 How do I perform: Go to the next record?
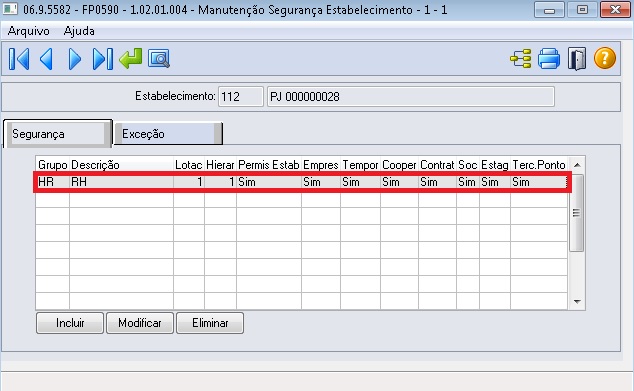[x=75, y=59]
